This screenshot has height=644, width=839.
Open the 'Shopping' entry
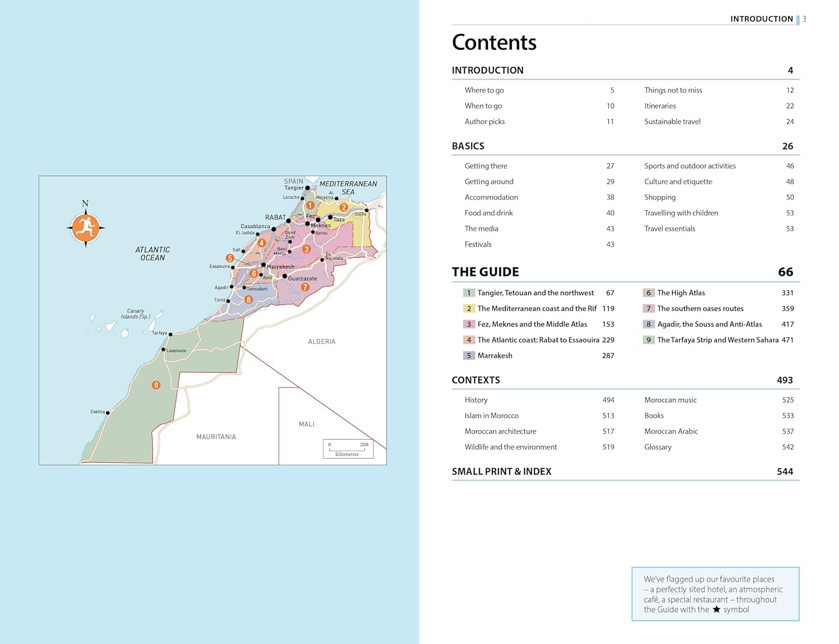point(660,197)
